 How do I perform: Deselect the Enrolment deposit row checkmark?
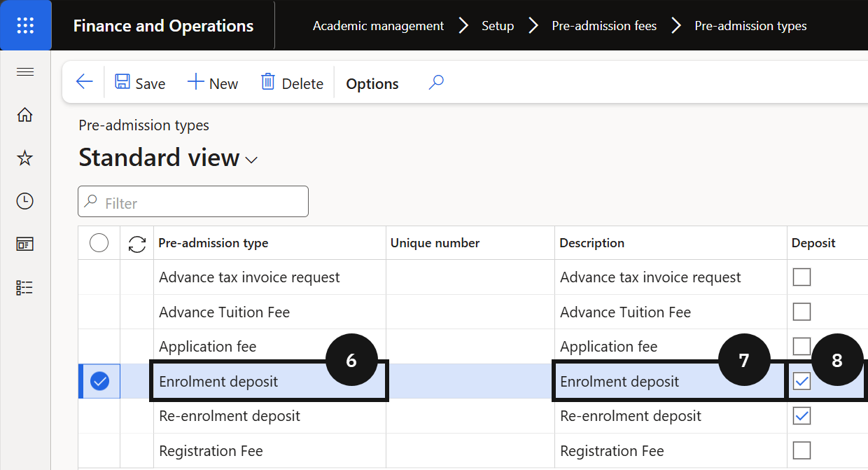click(x=100, y=381)
